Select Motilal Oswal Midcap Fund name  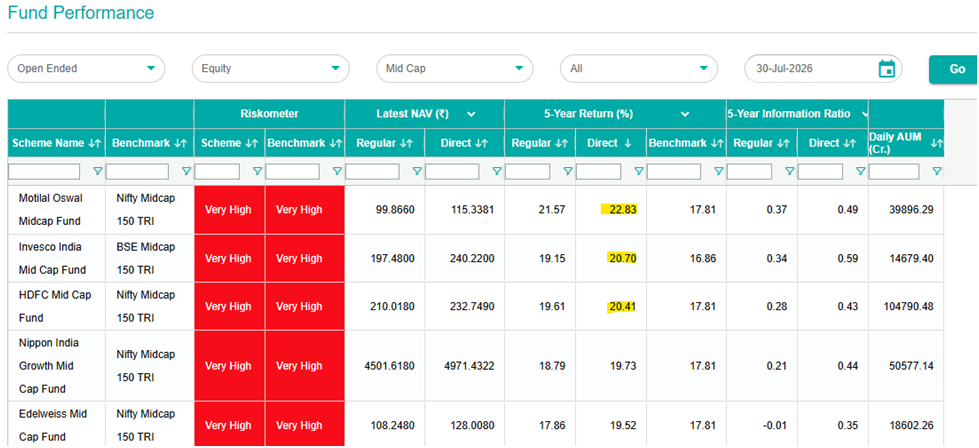(x=50, y=210)
